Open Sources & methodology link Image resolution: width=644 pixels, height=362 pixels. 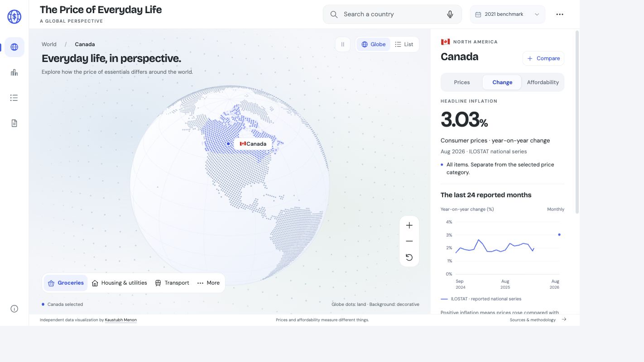pyautogui.click(x=533, y=320)
